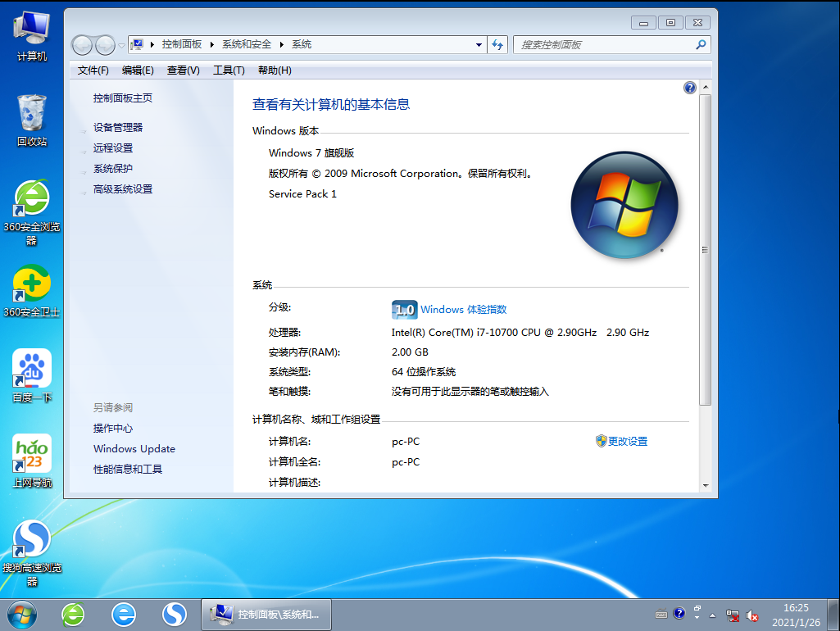Open 文件(F) menu
The width and height of the screenshot is (840, 631).
[x=93, y=70]
